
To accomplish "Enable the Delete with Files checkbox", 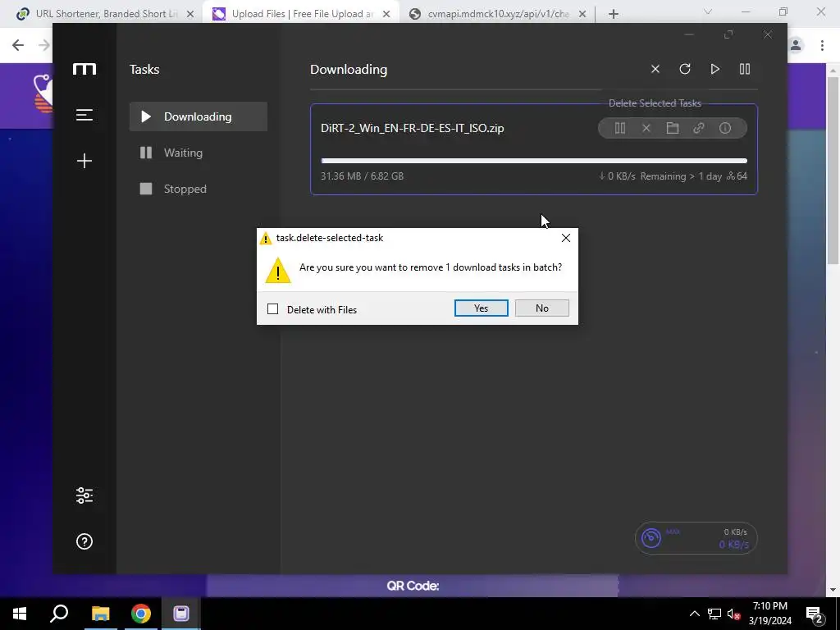I will [272, 309].
